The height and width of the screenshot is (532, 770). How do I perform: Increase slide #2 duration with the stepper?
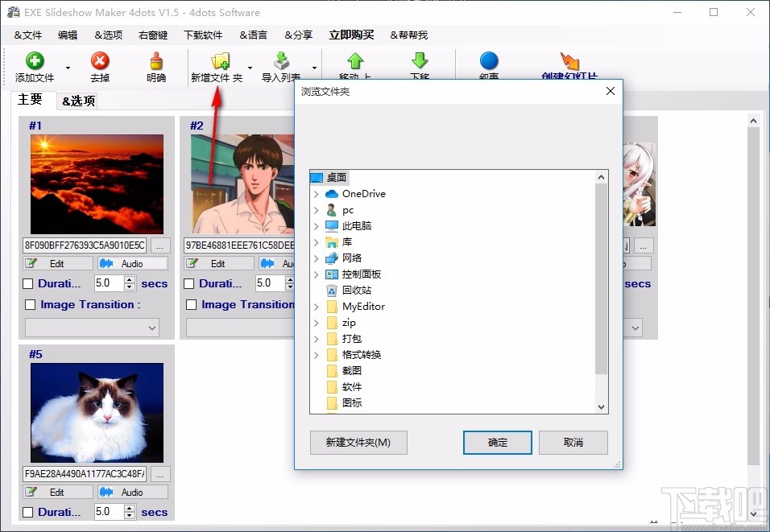coord(290,279)
